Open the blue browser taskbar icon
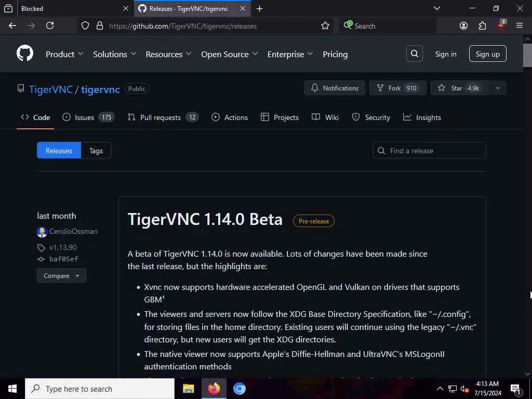This screenshot has height=399, width=532. click(x=239, y=389)
